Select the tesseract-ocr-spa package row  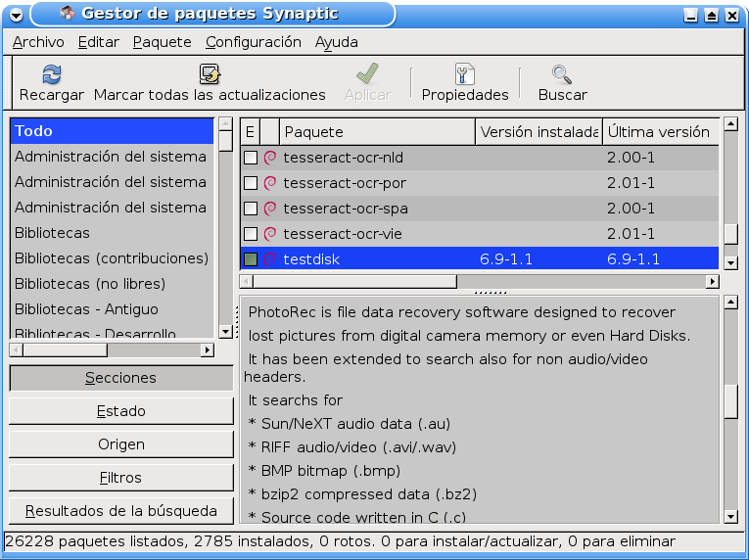(x=480, y=209)
